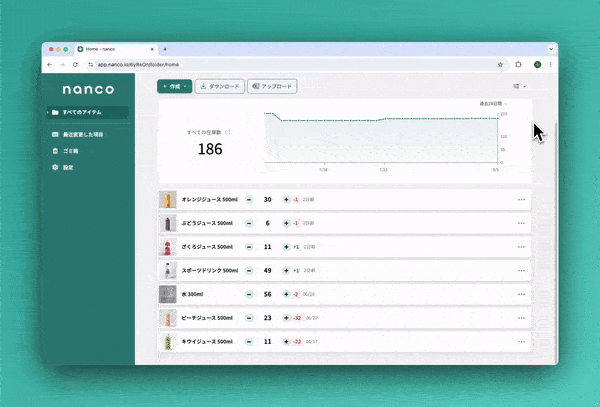Decrease スポーツドリンク 500ml quantity with minus

click(249, 270)
